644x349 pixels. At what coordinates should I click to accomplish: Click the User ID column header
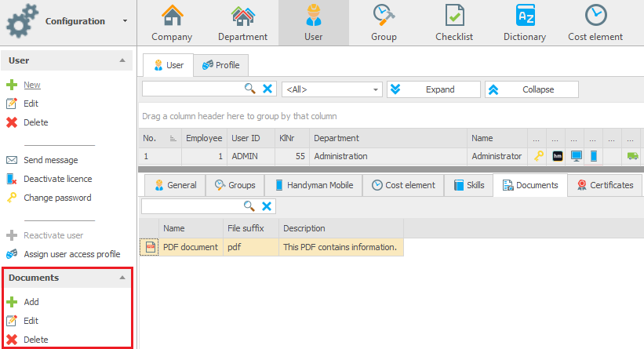tap(250, 138)
